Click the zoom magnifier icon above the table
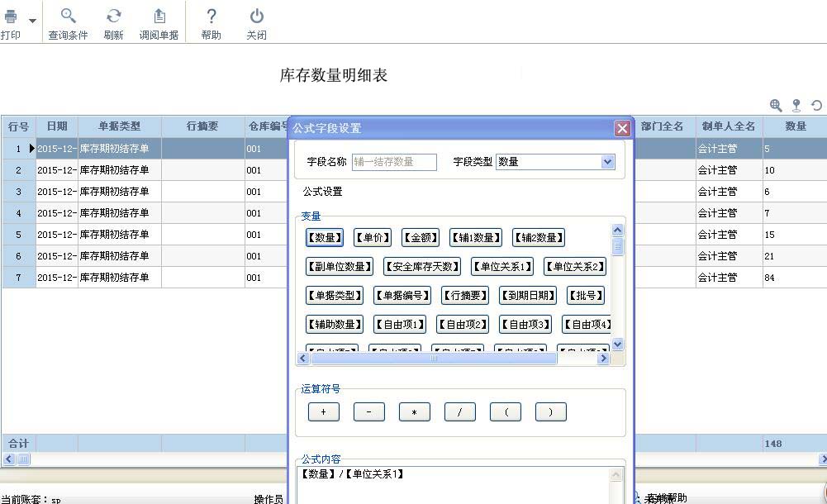 (x=776, y=105)
